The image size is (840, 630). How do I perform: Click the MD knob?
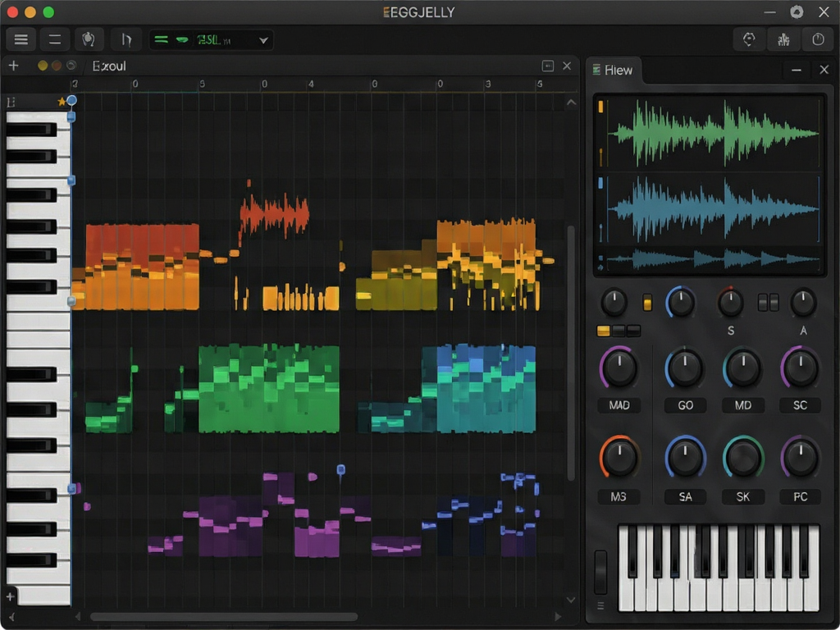tap(742, 368)
